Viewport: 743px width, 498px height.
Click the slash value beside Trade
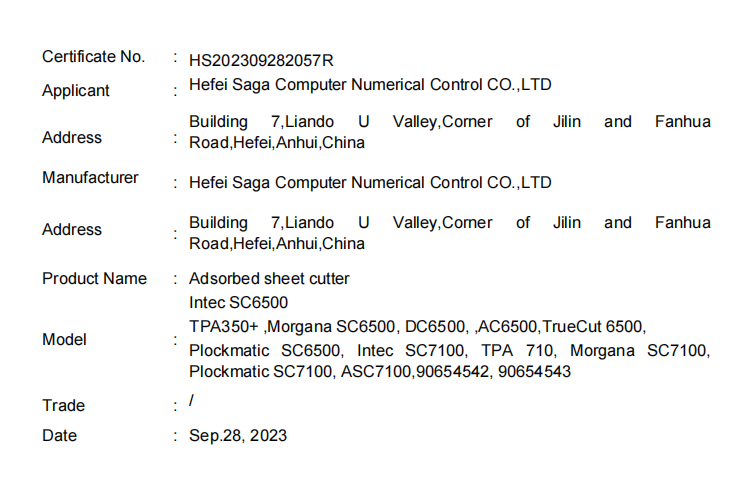click(x=192, y=400)
